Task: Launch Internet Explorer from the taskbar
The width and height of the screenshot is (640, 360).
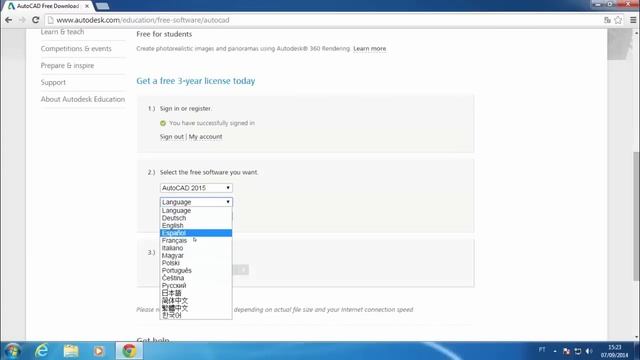Action: click(x=42, y=351)
